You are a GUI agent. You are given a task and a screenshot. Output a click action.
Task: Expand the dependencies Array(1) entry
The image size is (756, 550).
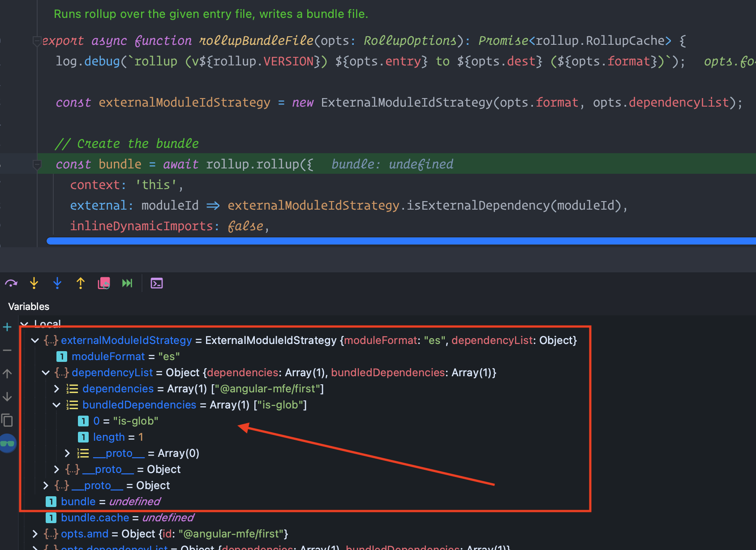[56, 388]
